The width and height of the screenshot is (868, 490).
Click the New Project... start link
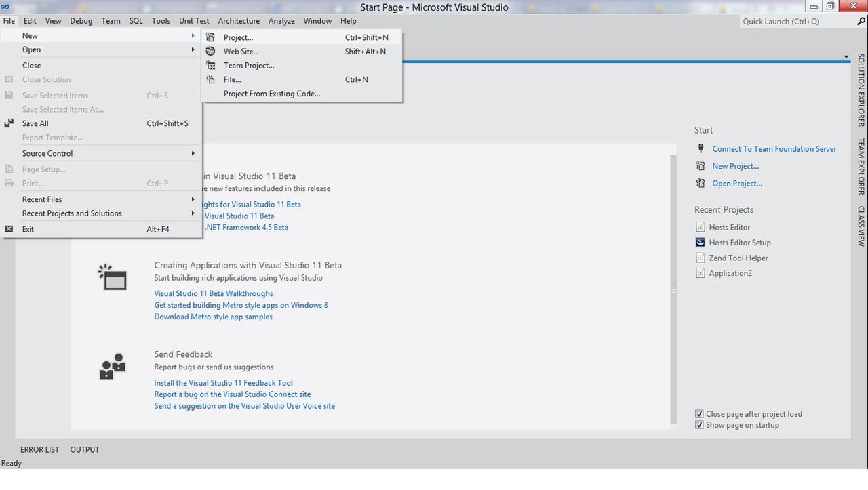735,166
